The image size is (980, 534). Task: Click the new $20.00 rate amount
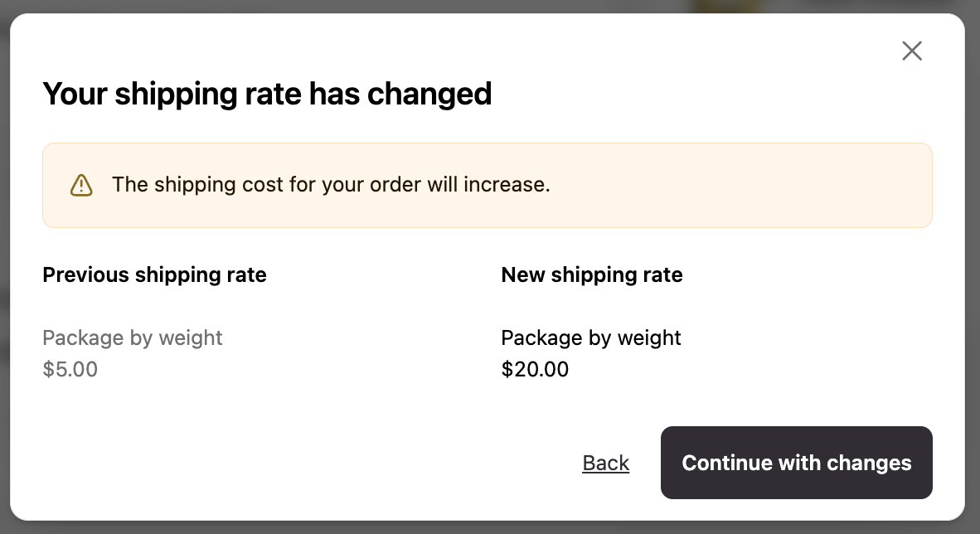coord(535,369)
